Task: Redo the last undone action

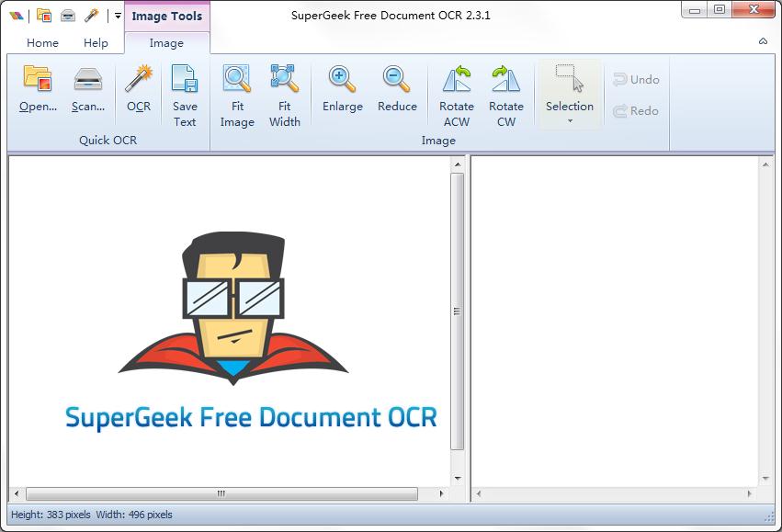Action: pyautogui.click(x=636, y=110)
